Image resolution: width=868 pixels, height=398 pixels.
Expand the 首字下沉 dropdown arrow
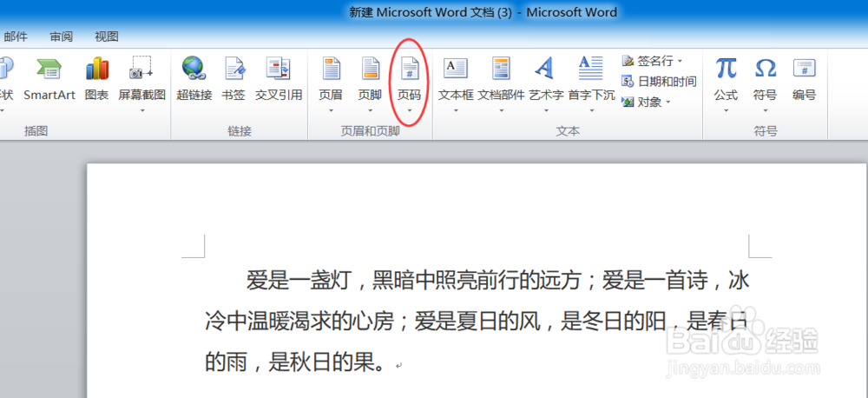(x=591, y=111)
